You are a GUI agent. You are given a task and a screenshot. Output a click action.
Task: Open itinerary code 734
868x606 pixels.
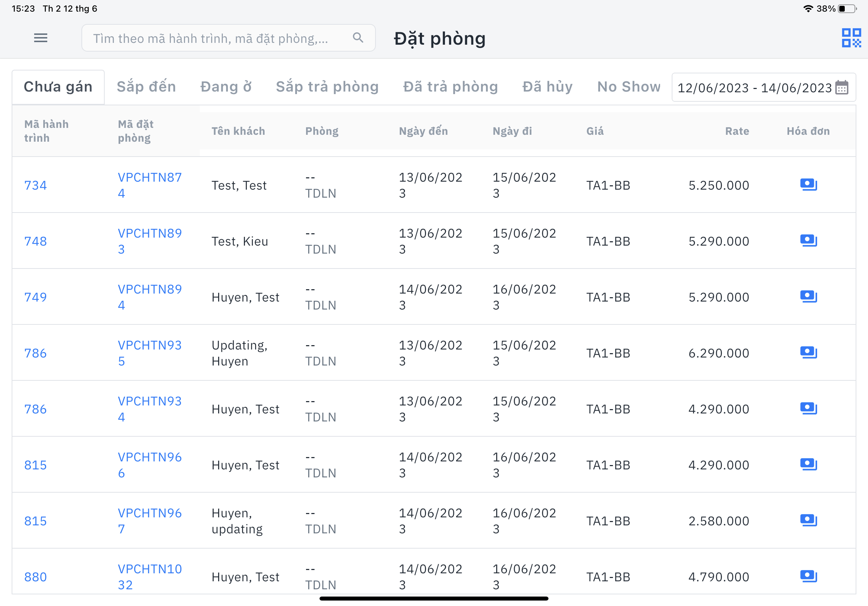coord(36,185)
